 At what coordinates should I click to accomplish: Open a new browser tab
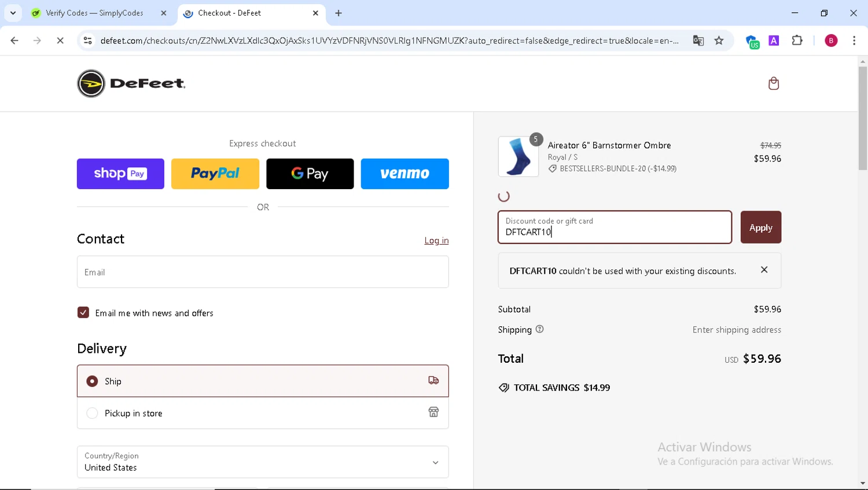[x=339, y=13]
